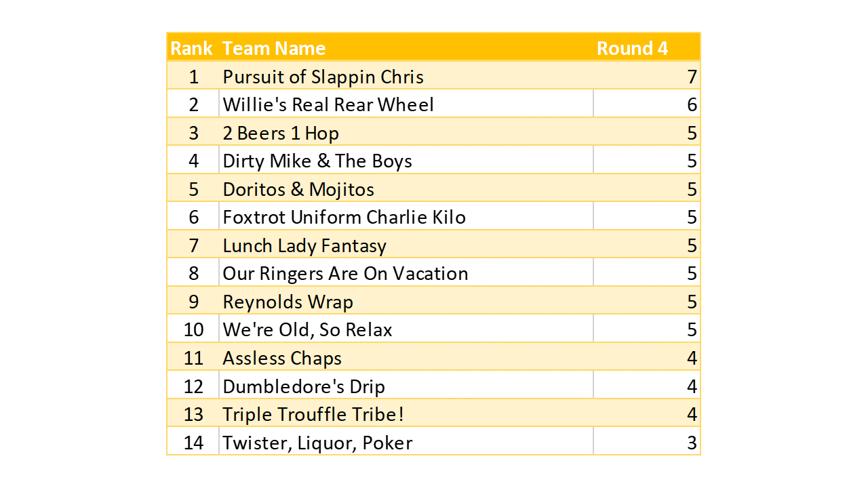Click Willie's Real Rear Wheel score 6
The image size is (868, 488).
(691, 105)
